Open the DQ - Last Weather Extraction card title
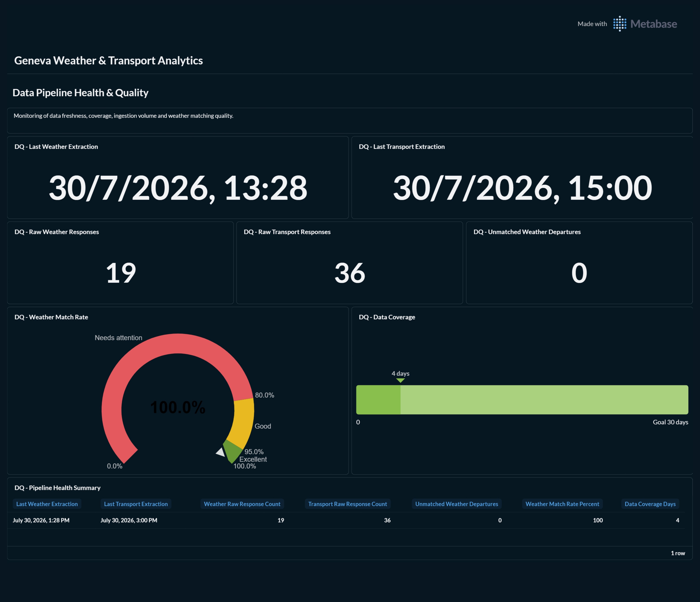 (x=56, y=146)
